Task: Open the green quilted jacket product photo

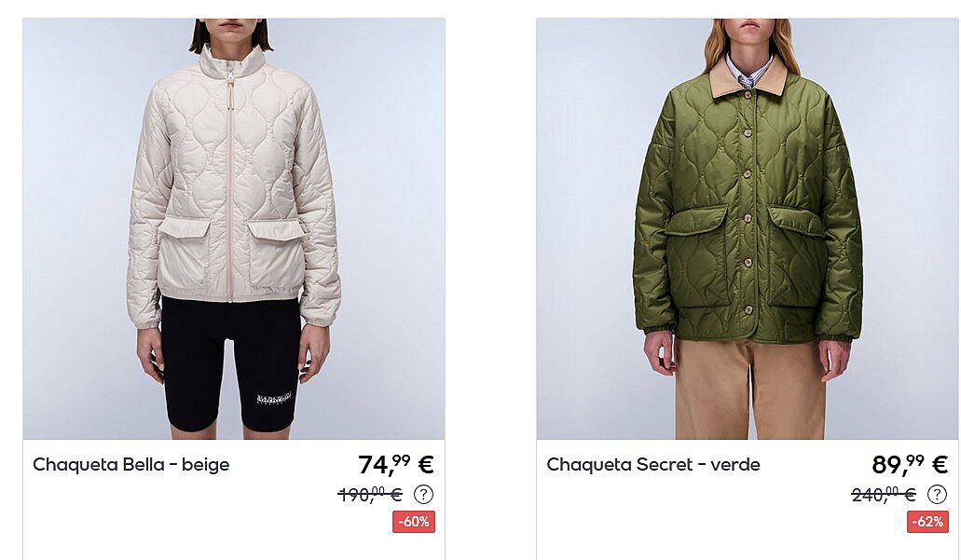Action: (748, 228)
